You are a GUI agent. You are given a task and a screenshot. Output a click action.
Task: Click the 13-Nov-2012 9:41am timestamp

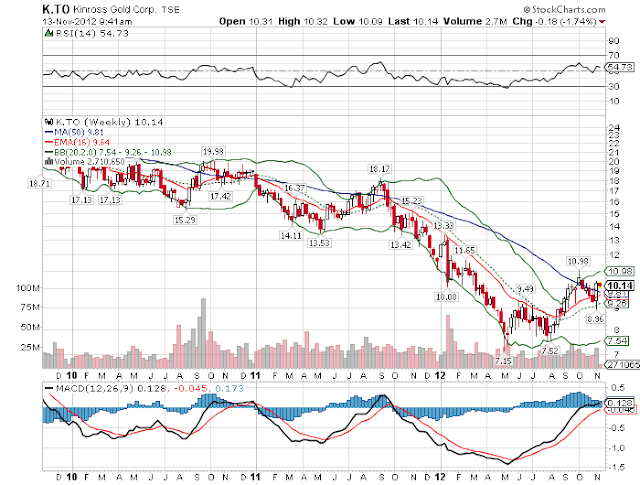click(x=87, y=22)
